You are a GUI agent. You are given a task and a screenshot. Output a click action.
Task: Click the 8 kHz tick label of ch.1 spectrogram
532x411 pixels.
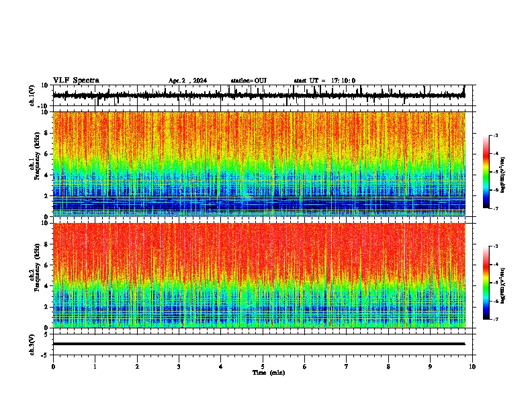[x=46, y=133]
